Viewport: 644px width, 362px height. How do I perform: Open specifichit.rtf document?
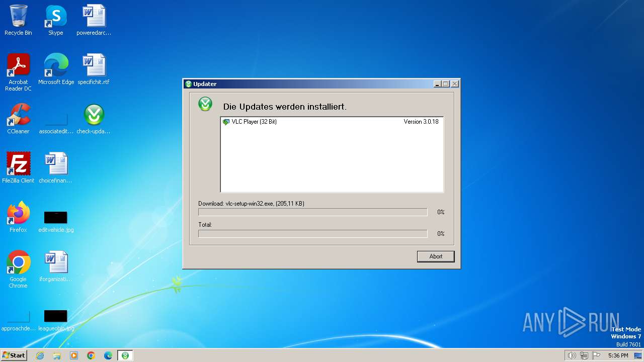coord(94,69)
